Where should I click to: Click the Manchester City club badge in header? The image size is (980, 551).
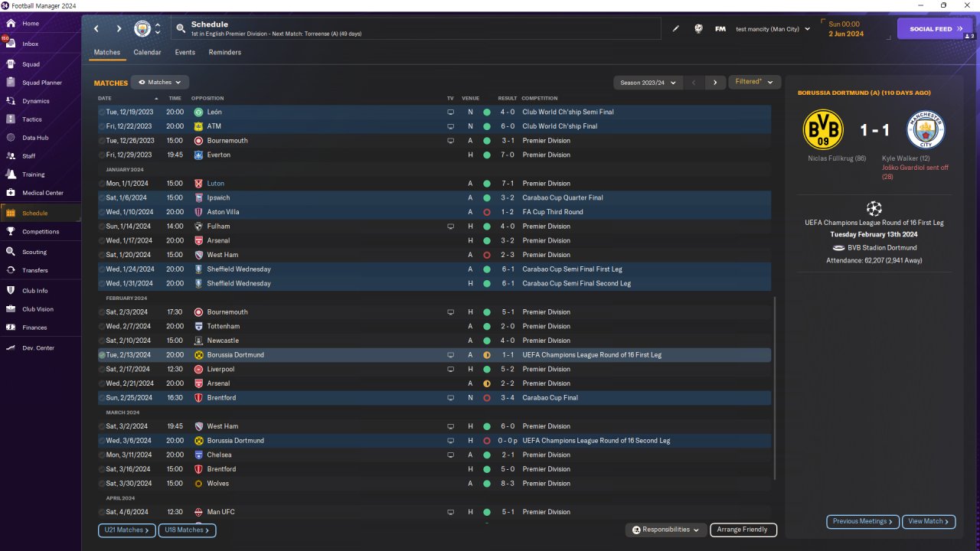142,29
